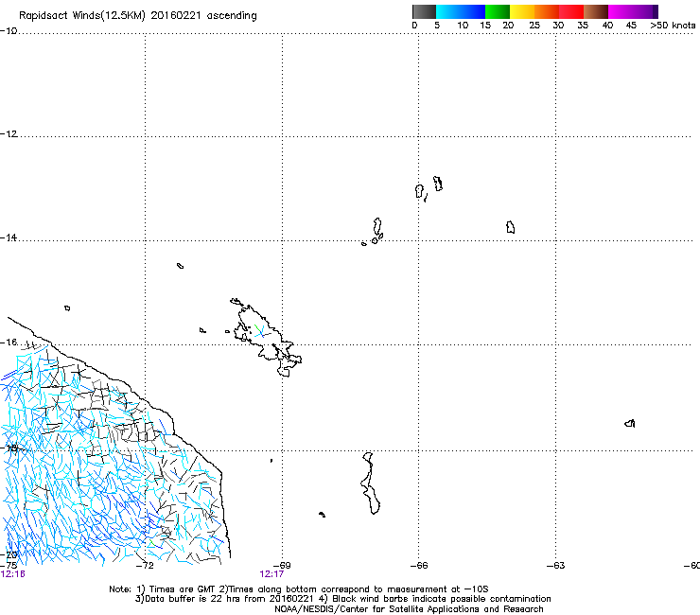Click the NOAA/NESDIS credit line
The image size is (700, 615).
tap(409, 609)
